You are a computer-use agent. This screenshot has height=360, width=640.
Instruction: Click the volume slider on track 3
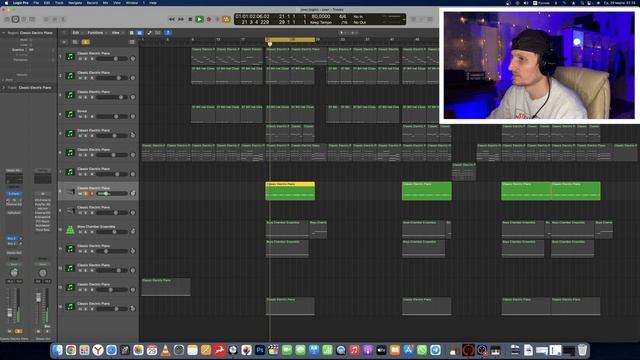click(111, 97)
